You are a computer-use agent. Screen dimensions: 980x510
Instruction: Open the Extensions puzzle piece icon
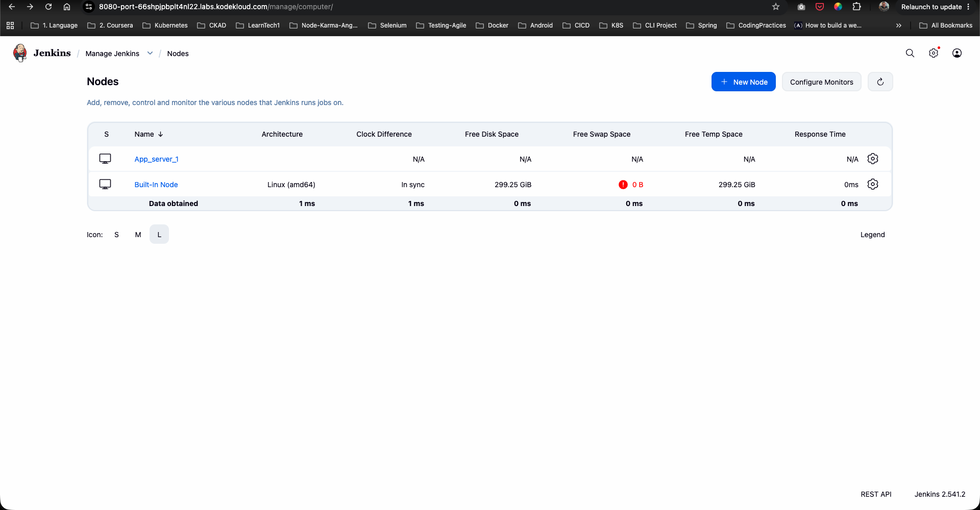coord(857,7)
